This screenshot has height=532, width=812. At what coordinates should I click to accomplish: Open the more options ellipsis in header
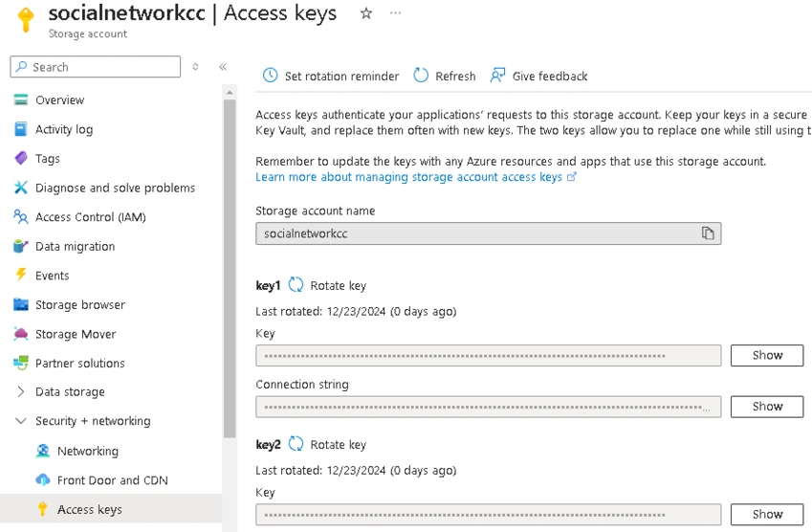pyautogui.click(x=395, y=13)
